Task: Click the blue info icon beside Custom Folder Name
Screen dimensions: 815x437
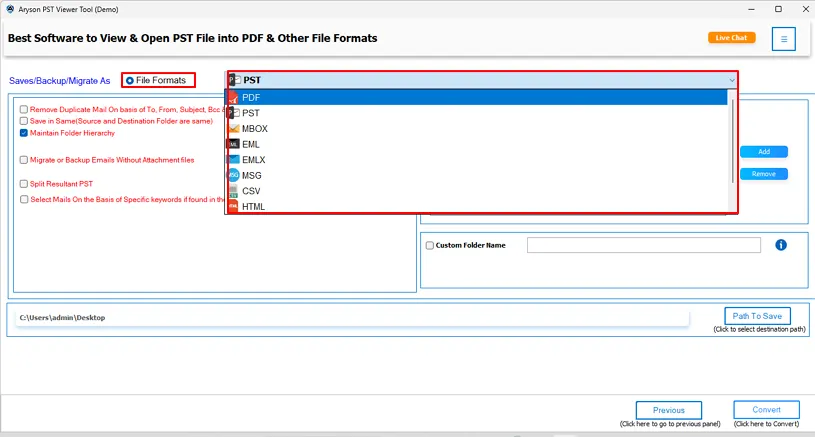Action: point(781,245)
